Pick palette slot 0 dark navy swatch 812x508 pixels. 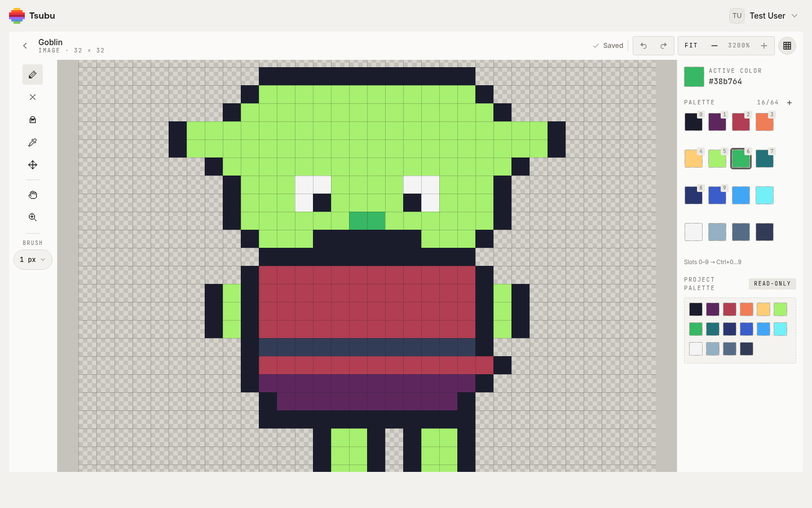pos(694,122)
